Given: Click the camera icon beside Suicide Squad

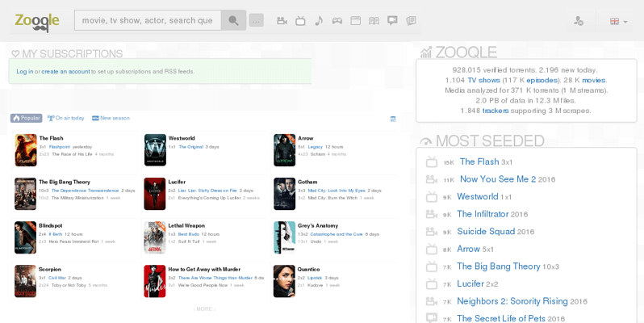Looking at the screenshot, I should click(431, 232).
